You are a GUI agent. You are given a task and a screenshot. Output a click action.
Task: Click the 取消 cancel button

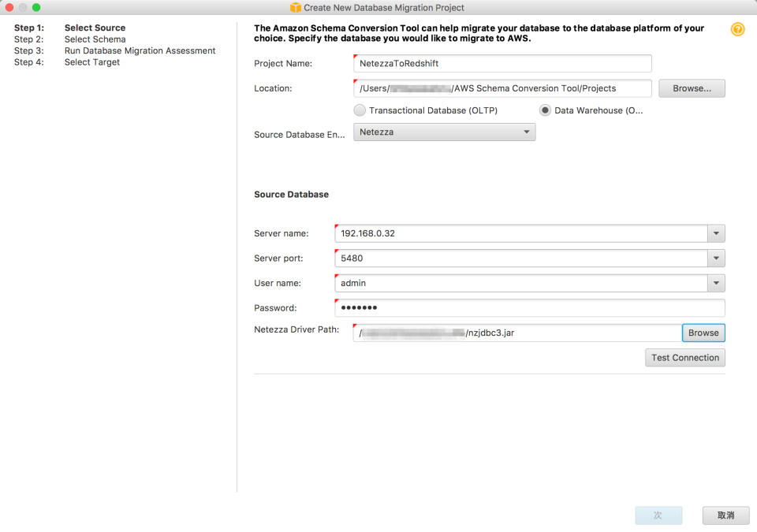pos(725,515)
